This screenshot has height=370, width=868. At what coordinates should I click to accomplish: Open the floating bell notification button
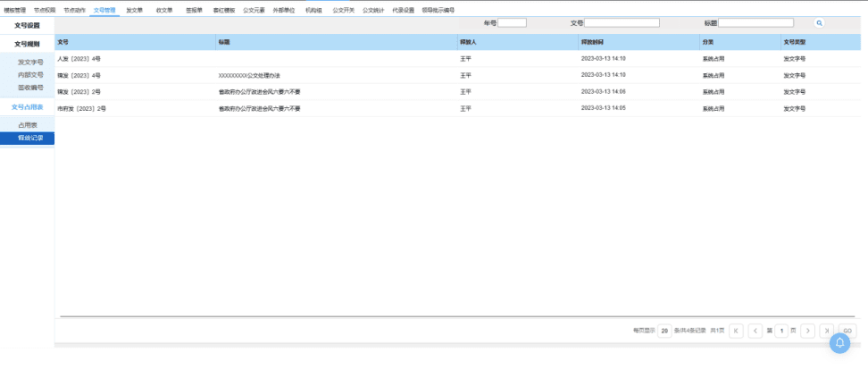coord(839,343)
